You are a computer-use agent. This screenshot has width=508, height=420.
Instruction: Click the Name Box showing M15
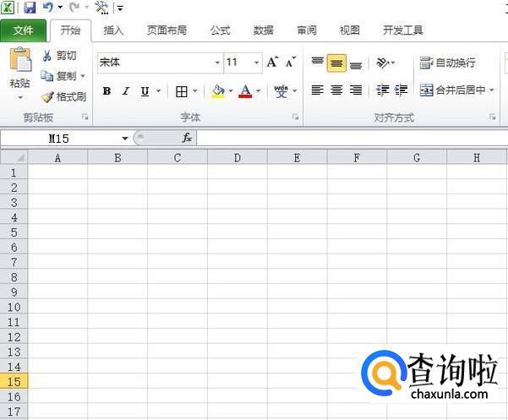pos(60,139)
